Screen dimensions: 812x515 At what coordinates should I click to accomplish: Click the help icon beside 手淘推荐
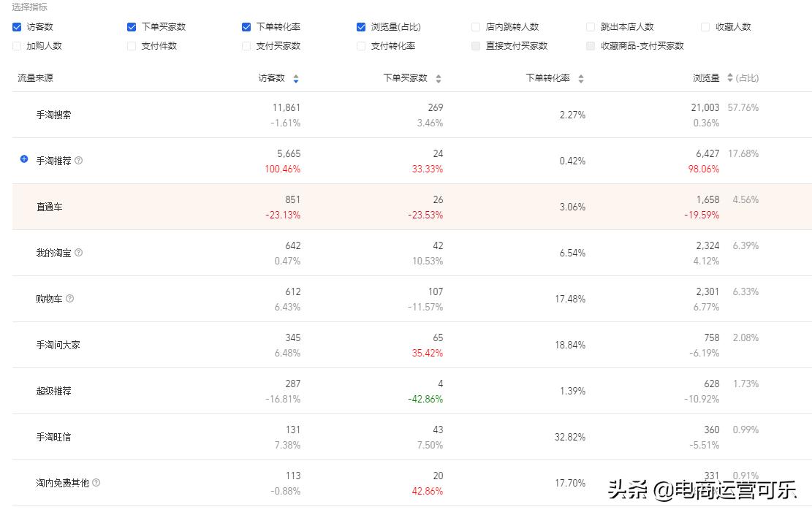[x=79, y=161]
